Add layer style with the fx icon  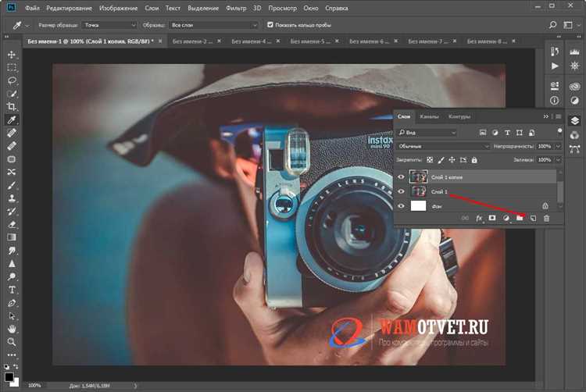[x=479, y=218]
